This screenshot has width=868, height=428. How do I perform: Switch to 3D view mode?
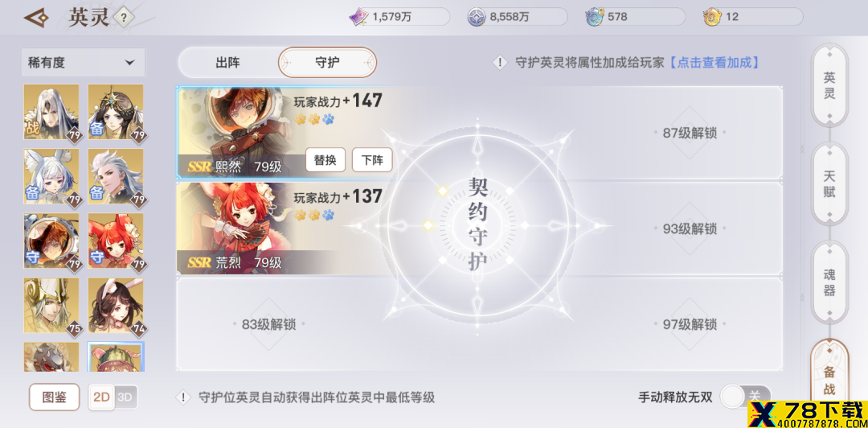tap(125, 397)
